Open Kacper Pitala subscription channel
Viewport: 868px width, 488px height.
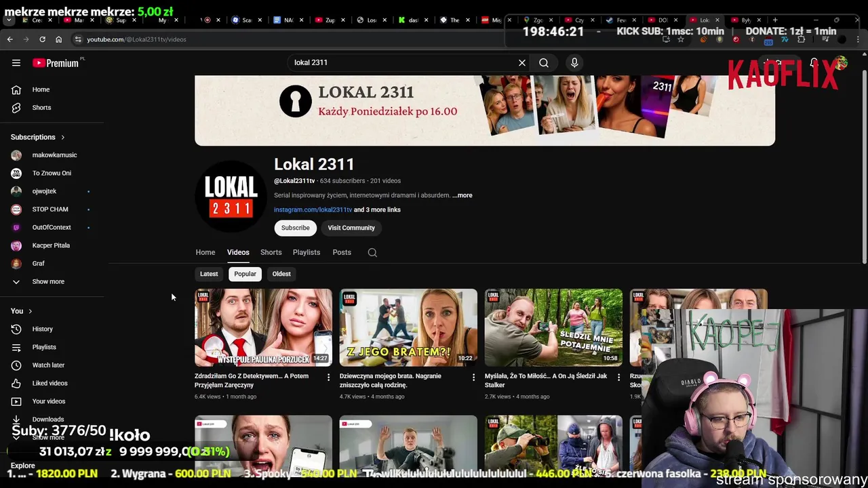(52, 245)
